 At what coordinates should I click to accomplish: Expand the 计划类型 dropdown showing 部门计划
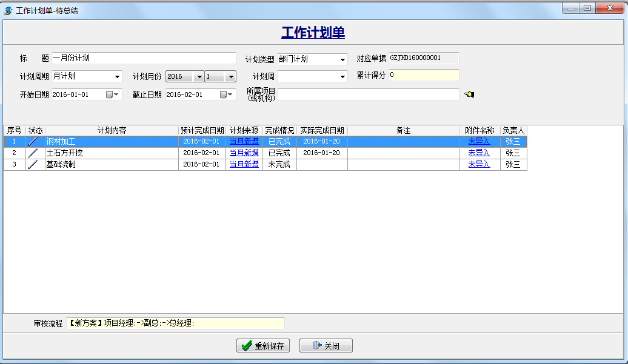(343, 59)
